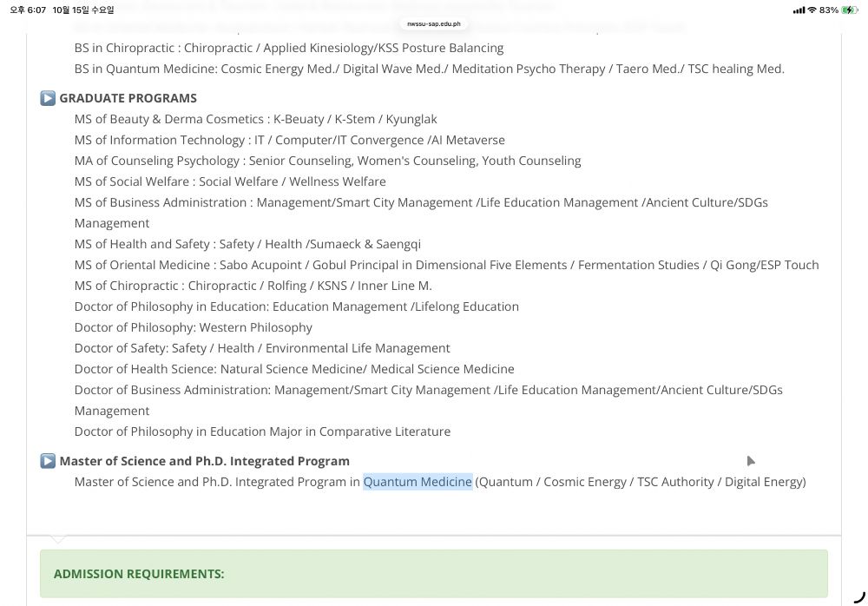The height and width of the screenshot is (606, 868).
Task: Click MS of Beauty & Derma Cosmetics line
Action: coord(255,119)
